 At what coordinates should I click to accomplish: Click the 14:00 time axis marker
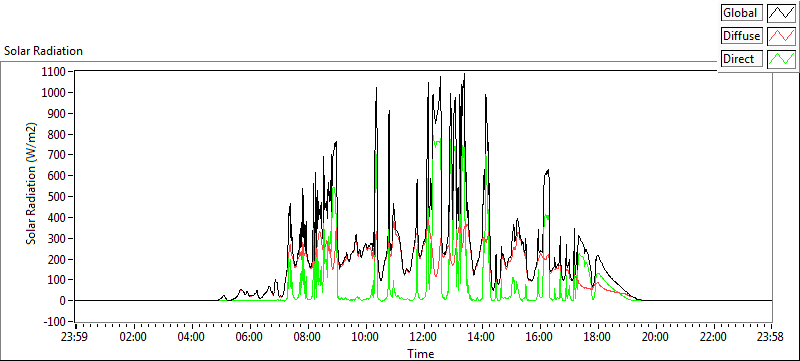482,337
